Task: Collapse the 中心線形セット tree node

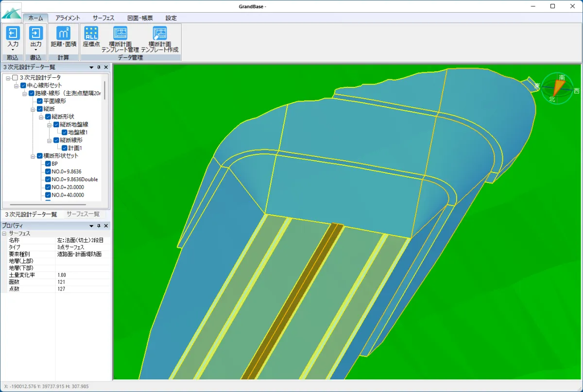Action: pos(16,85)
